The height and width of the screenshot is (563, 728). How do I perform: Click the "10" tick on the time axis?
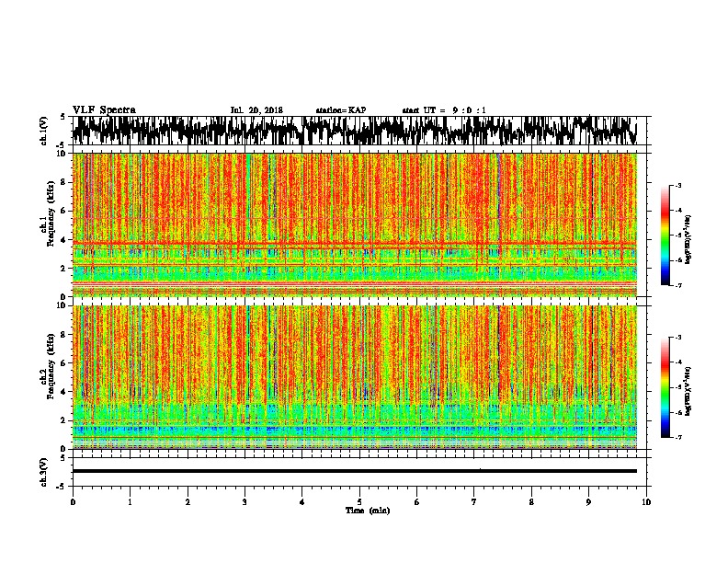(646, 502)
